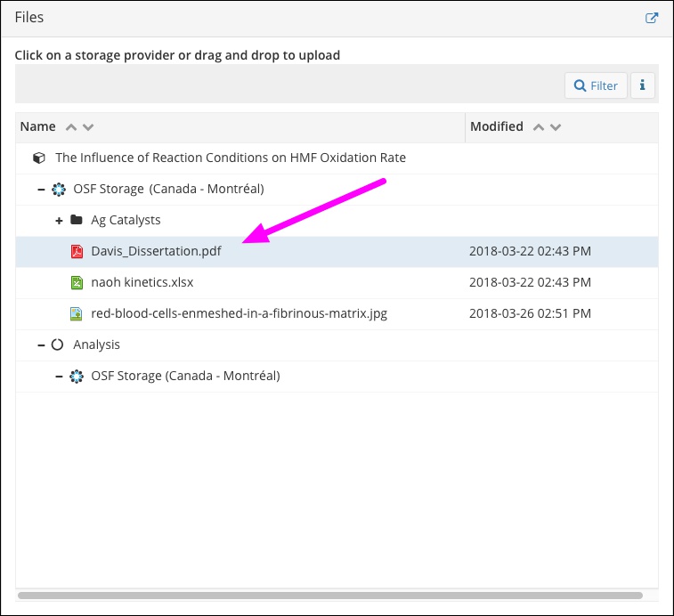Open Files widget in new page icon
Viewport: 674px width, 616px height.
point(652,18)
